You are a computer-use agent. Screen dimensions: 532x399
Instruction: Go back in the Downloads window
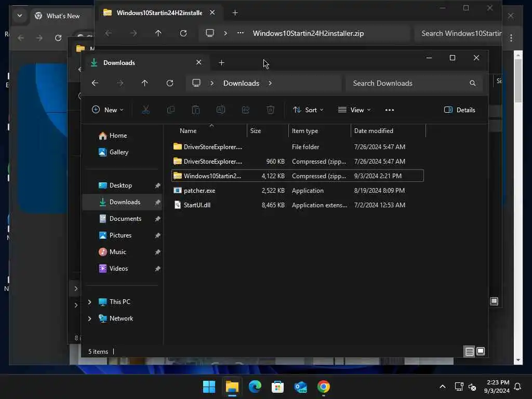pos(95,83)
